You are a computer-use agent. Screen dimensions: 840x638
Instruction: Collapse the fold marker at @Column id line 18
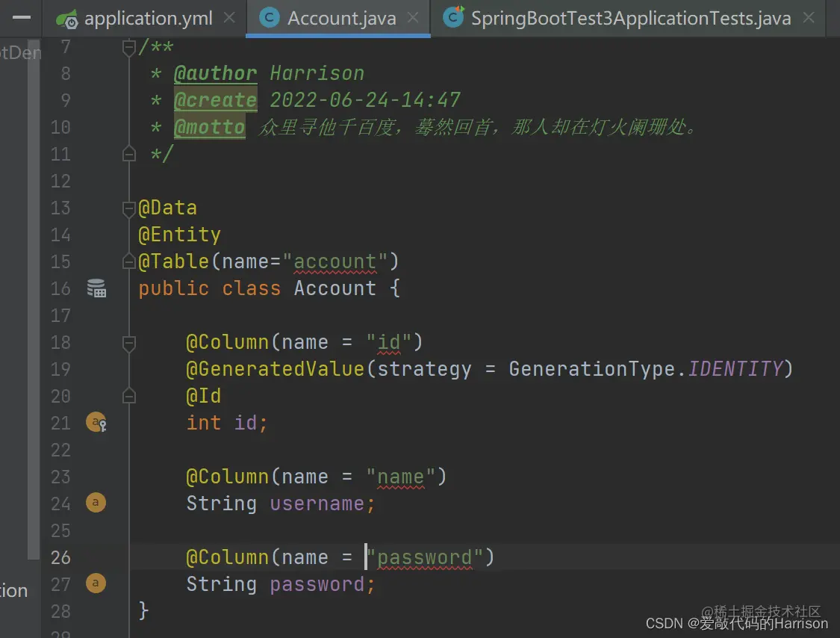coord(128,343)
